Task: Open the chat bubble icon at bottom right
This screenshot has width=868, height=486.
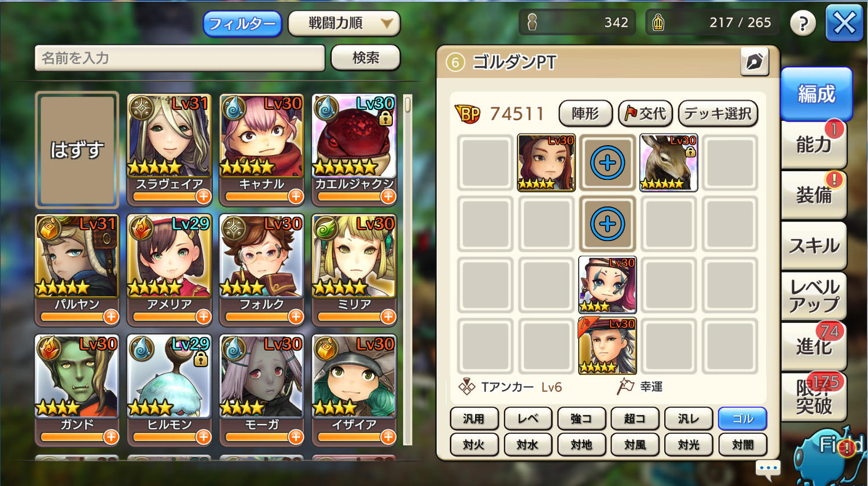Action: pos(768,469)
